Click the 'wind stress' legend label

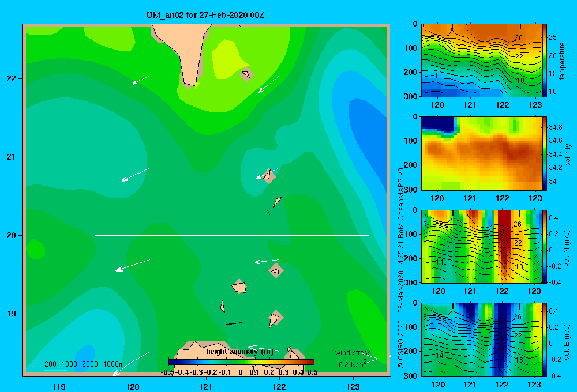pos(353,352)
